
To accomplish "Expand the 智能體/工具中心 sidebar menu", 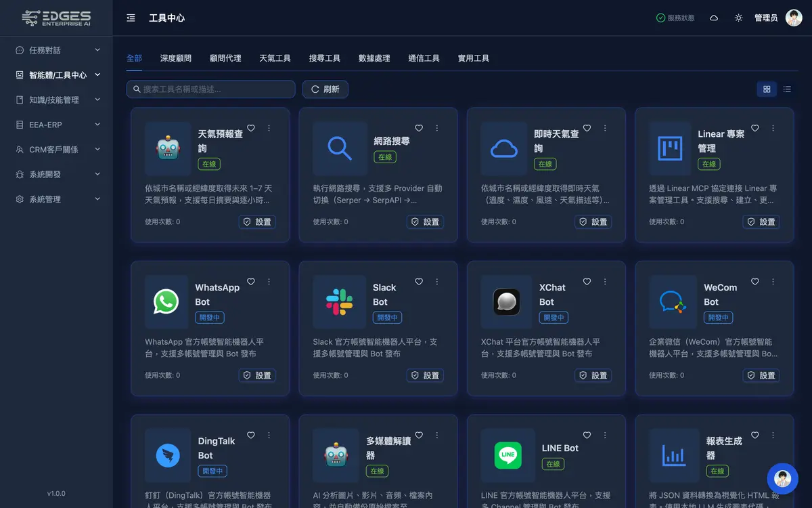I will [56, 75].
